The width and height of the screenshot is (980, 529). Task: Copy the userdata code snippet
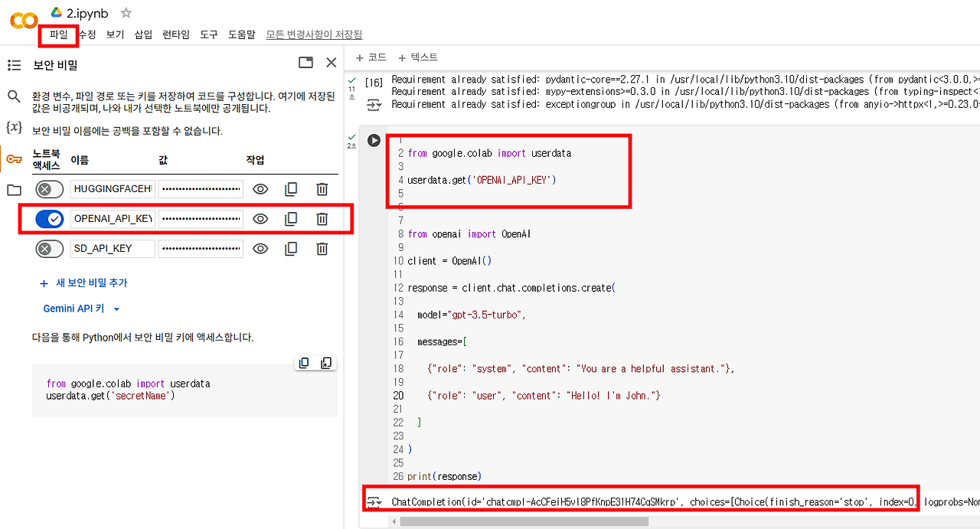coord(304,363)
